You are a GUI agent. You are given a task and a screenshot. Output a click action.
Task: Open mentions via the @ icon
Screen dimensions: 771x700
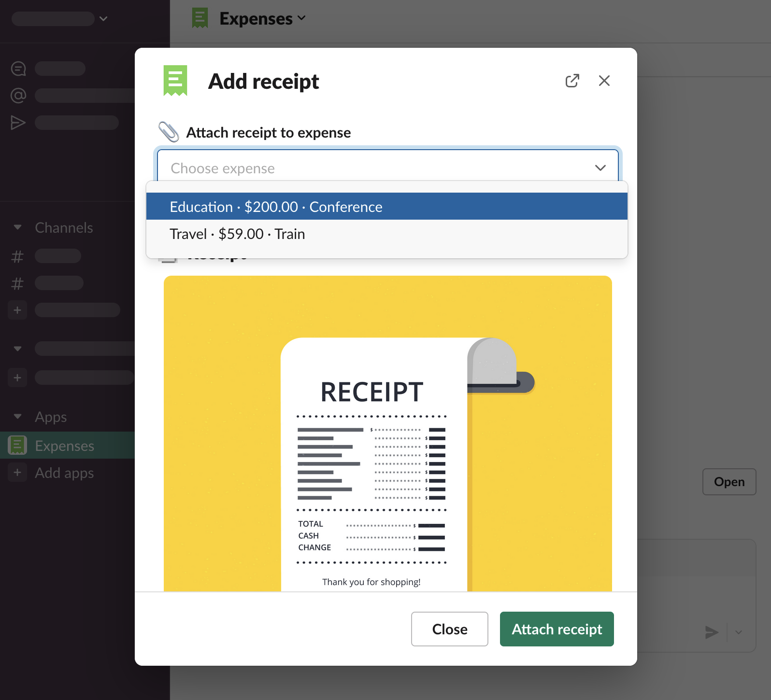coord(18,96)
